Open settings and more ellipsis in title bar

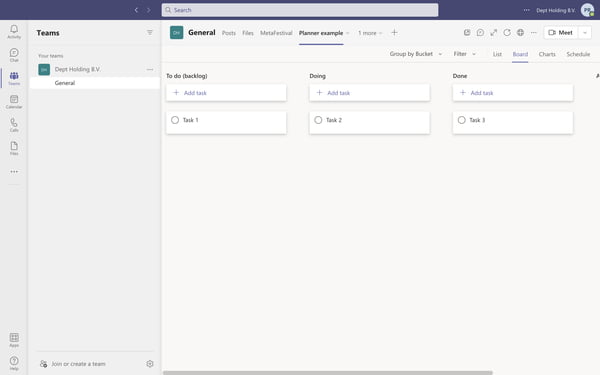[x=527, y=10]
